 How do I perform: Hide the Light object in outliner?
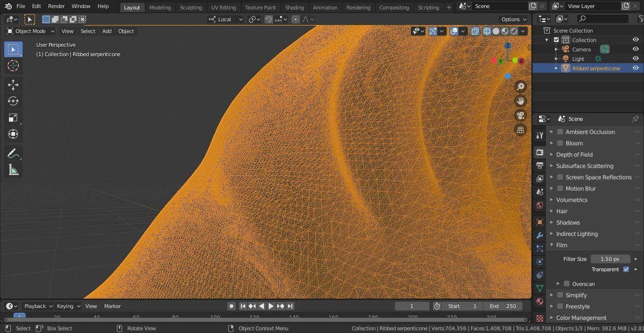(636, 58)
